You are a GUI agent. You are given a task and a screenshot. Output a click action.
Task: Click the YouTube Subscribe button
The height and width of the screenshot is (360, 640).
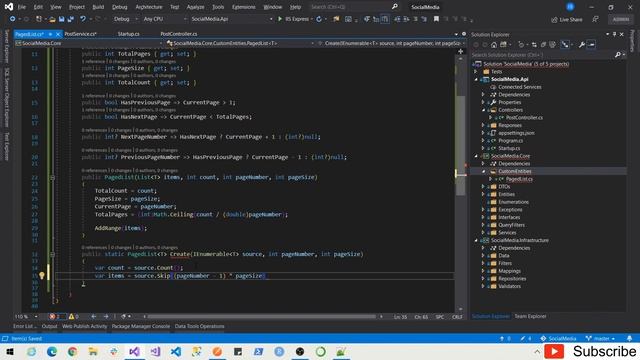590,351
